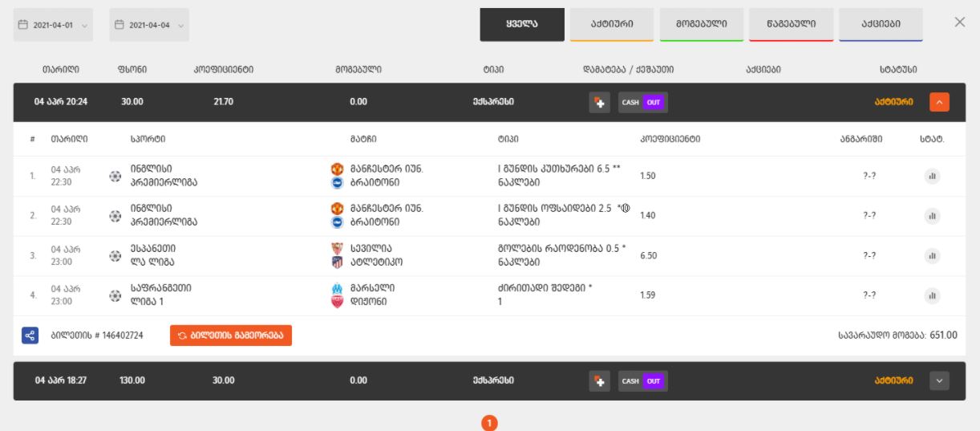Viewport: 980px width, 431px height.
Task: Click Brighton logo in row 2
Action: (x=337, y=222)
